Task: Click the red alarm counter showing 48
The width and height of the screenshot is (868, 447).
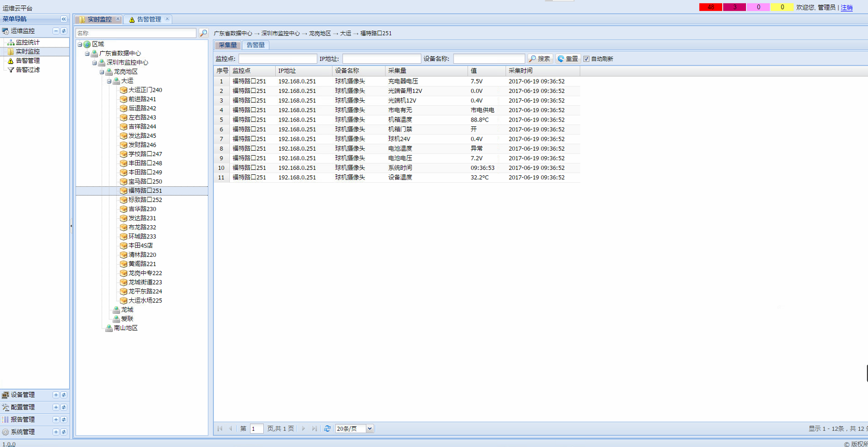Action: click(710, 7)
